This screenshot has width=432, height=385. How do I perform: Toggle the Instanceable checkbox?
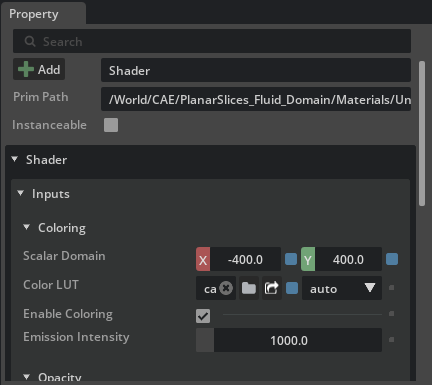click(111, 125)
